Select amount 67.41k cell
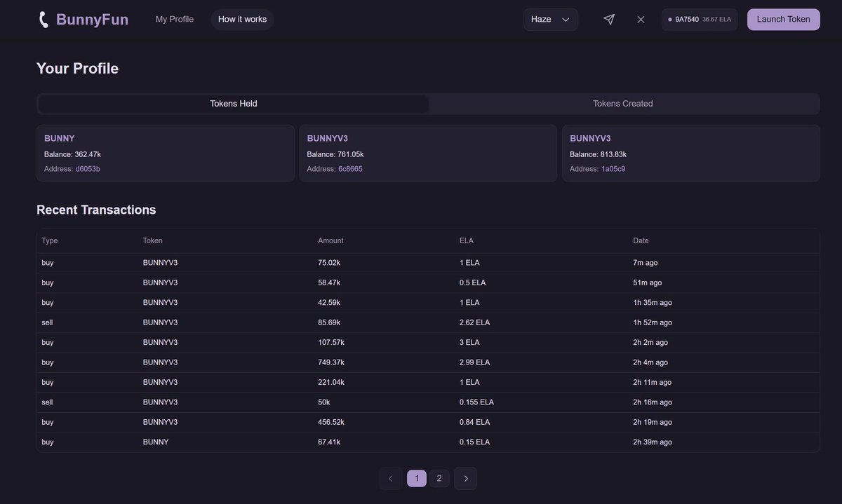The height and width of the screenshot is (504, 842). point(329,442)
